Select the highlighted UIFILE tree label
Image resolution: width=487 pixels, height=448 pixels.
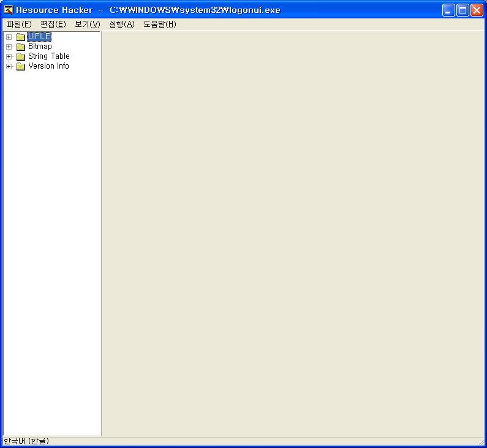tap(39, 37)
